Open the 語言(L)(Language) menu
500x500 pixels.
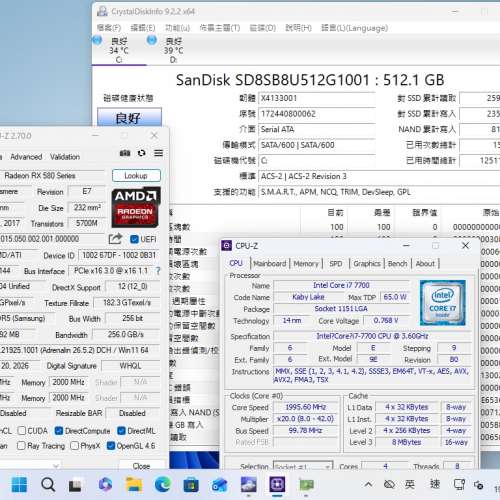(354, 28)
